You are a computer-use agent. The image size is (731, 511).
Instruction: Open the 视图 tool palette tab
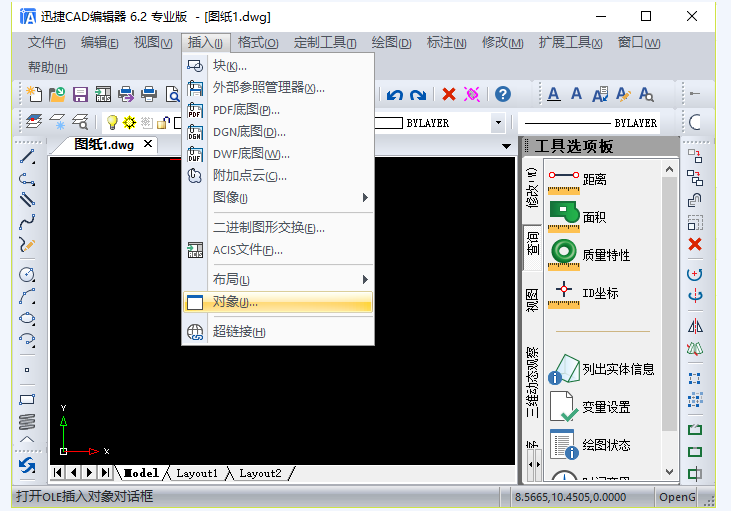click(x=532, y=300)
